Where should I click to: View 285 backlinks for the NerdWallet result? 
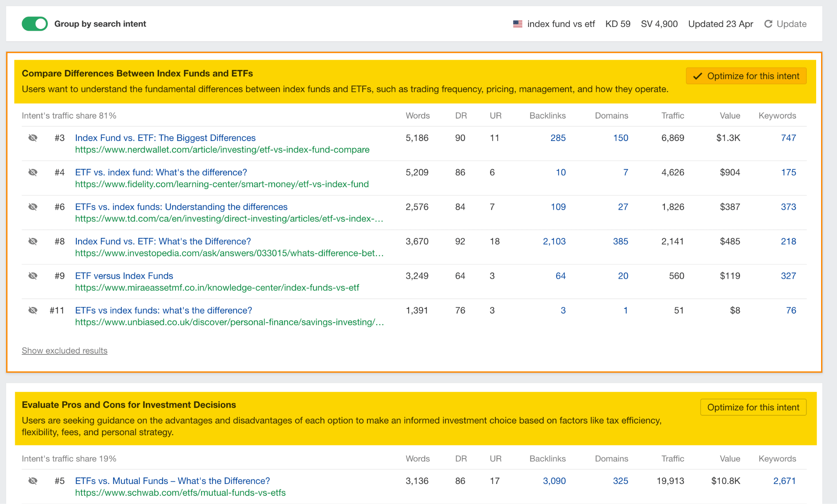(x=558, y=138)
